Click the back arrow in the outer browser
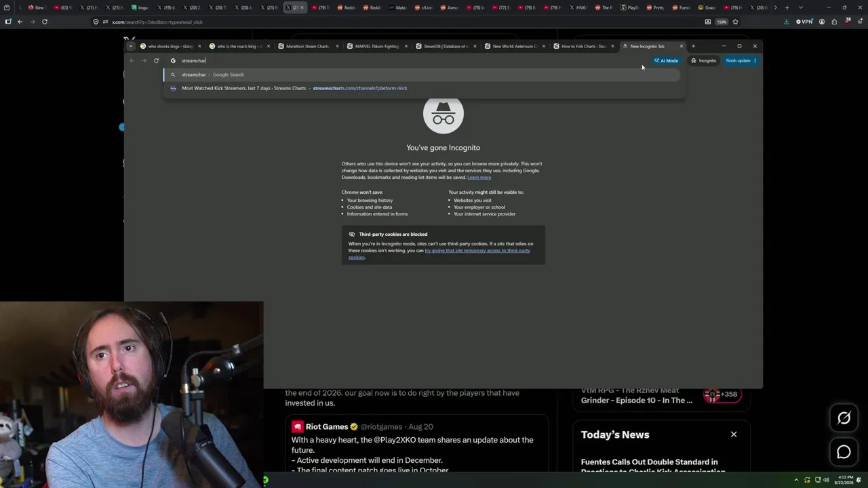 click(x=20, y=22)
